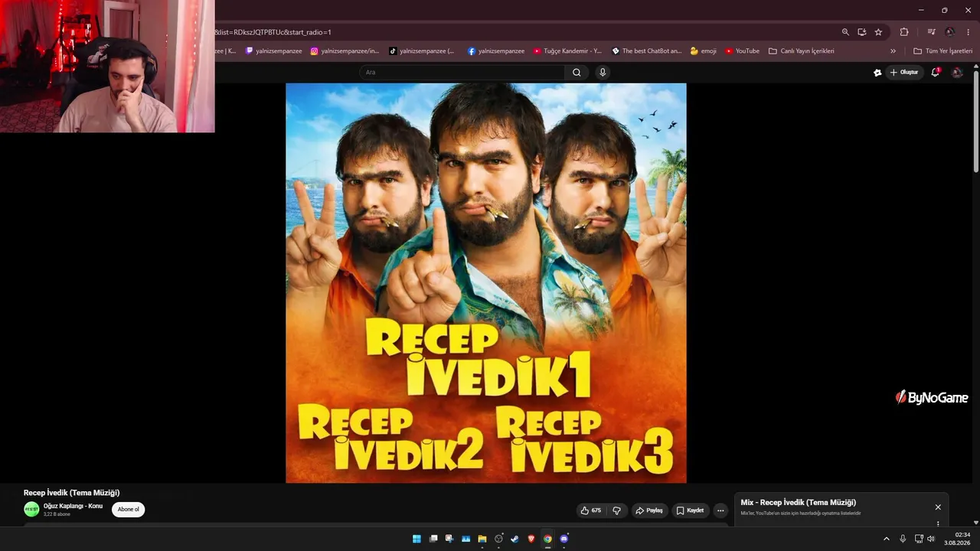Viewport: 980px width, 551px height.
Task: Open the Tüm Yer İşaretleri bookmarks folder
Action: [942, 51]
